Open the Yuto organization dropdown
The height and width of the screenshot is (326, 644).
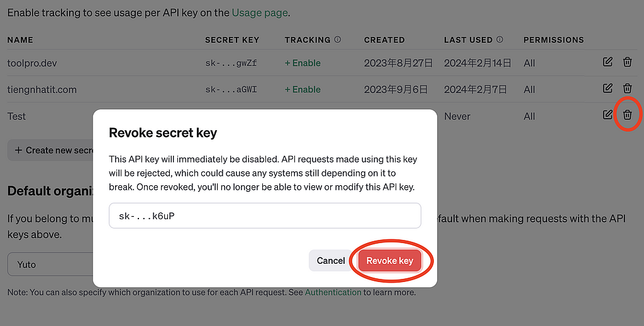click(x=50, y=264)
